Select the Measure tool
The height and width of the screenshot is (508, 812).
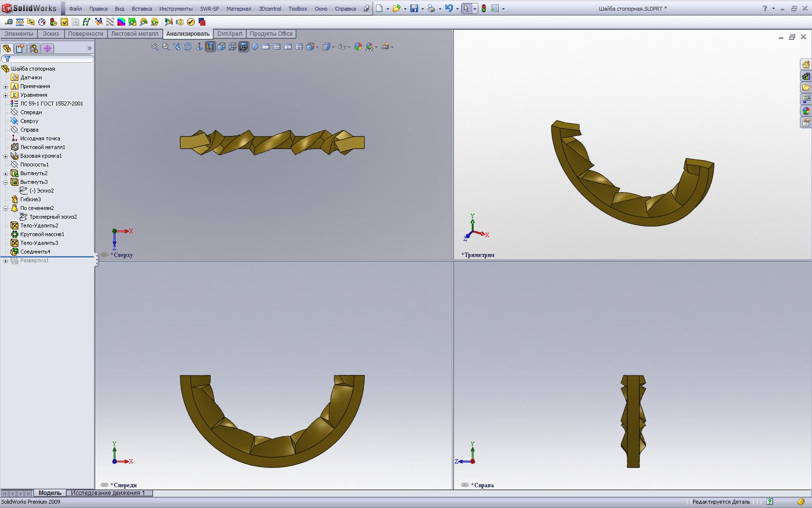click(9, 22)
